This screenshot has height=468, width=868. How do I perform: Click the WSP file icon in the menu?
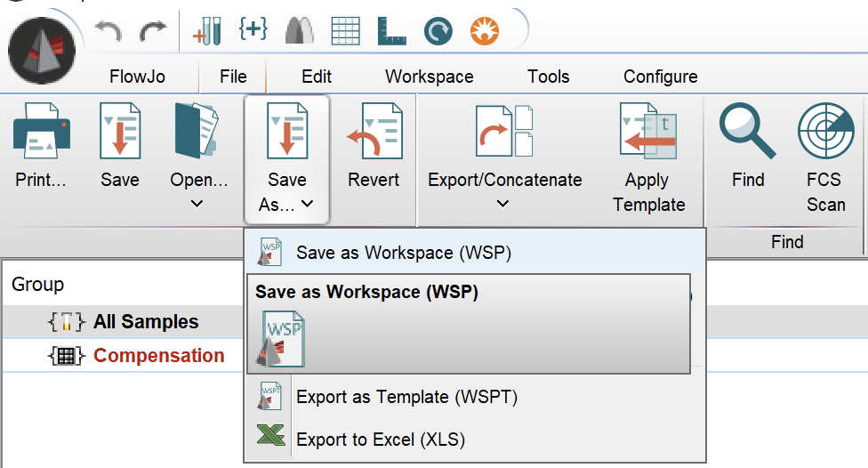pos(270,252)
